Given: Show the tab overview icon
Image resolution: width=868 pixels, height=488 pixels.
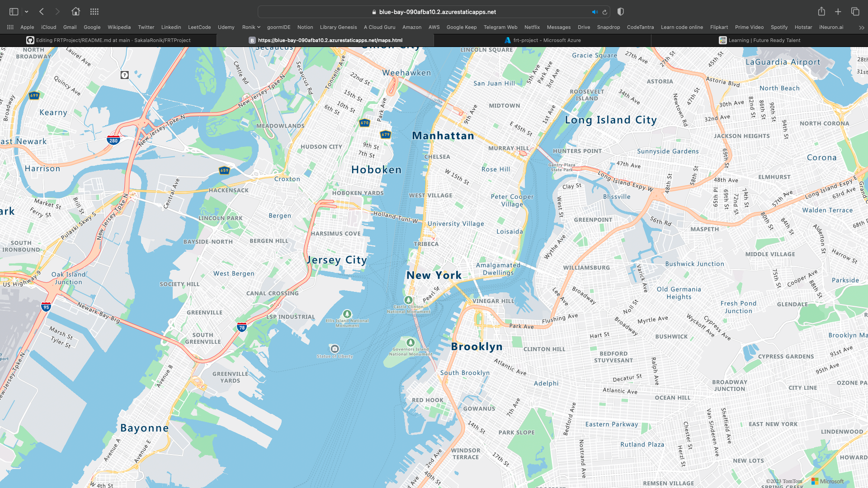Looking at the screenshot, I should pos(855,12).
